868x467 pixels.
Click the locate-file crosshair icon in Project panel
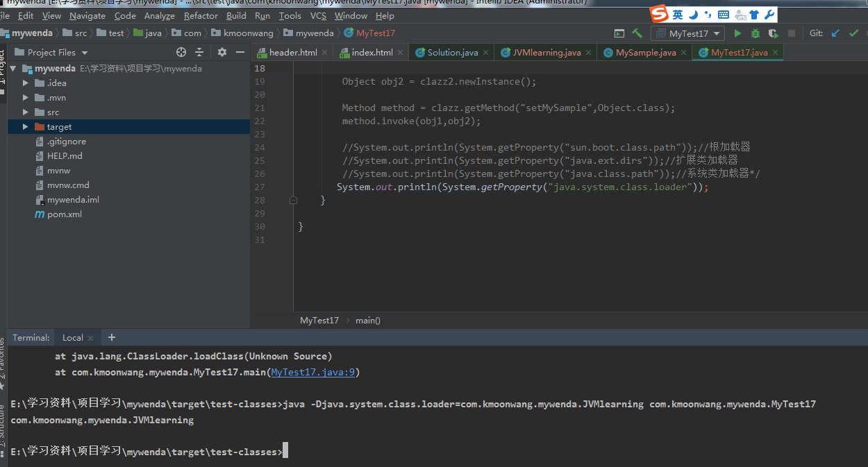tap(181, 52)
